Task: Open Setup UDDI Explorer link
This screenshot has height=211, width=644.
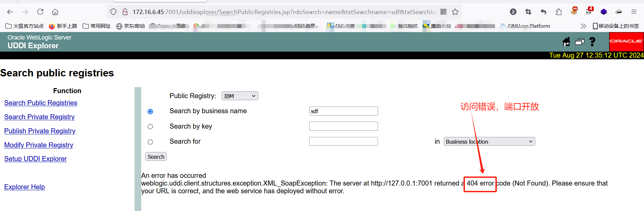Action: click(36, 159)
